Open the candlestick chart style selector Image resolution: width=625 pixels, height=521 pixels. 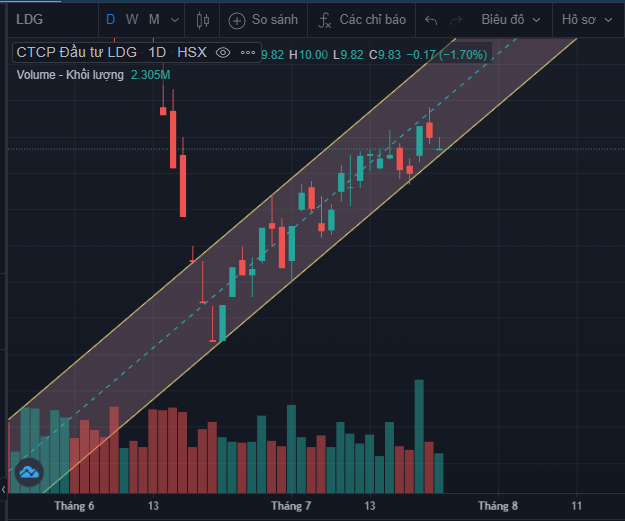(x=203, y=20)
